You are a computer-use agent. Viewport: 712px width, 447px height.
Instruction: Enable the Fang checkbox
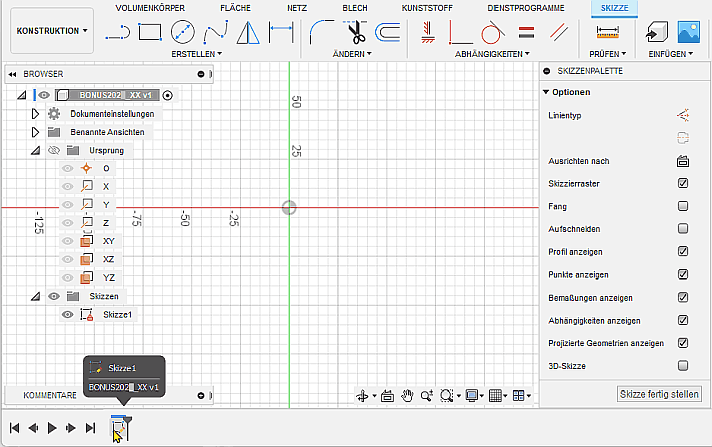(683, 206)
